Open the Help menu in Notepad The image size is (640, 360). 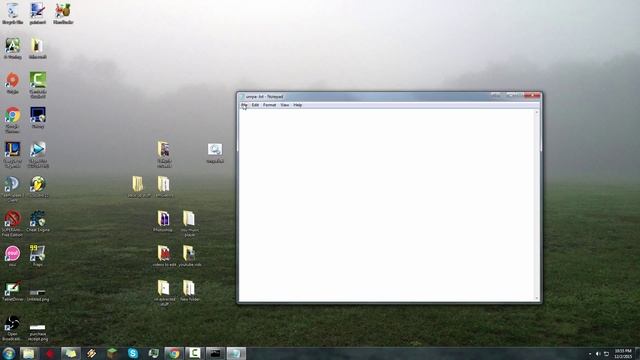point(298,105)
